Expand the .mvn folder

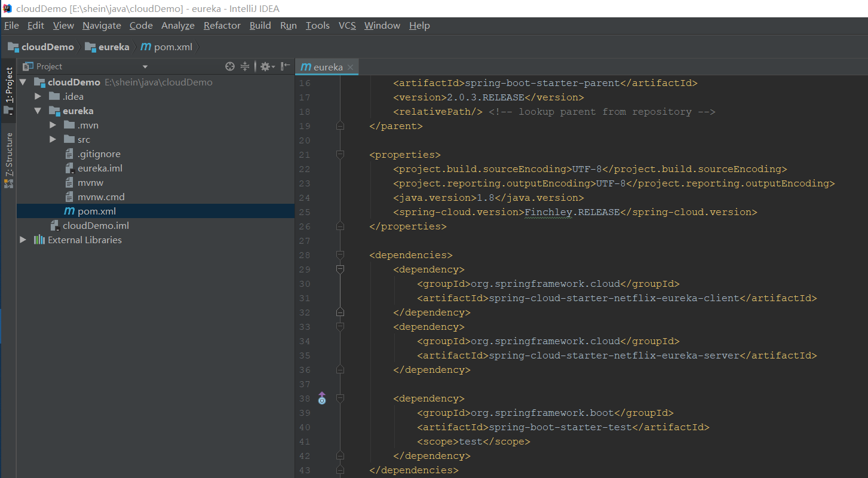click(x=53, y=125)
